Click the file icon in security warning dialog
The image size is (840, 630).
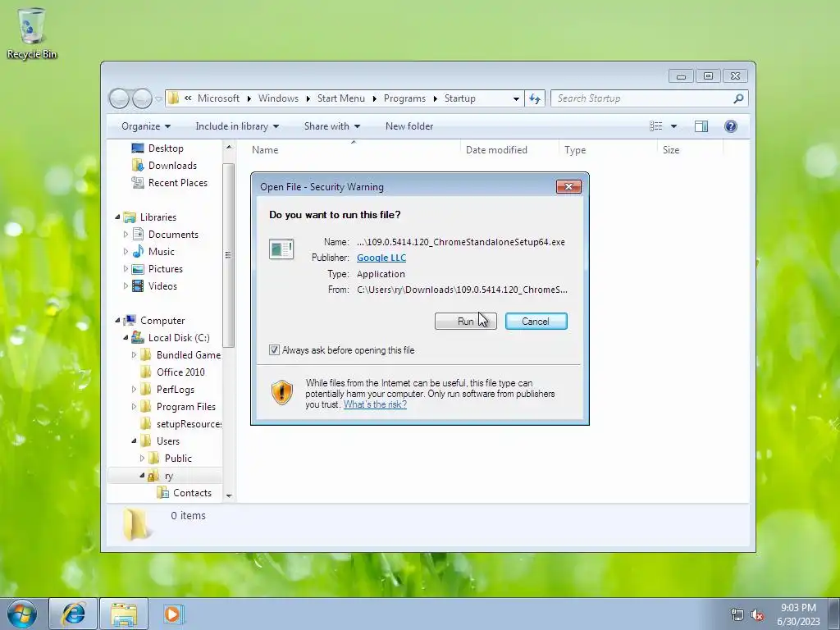point(281,249)
